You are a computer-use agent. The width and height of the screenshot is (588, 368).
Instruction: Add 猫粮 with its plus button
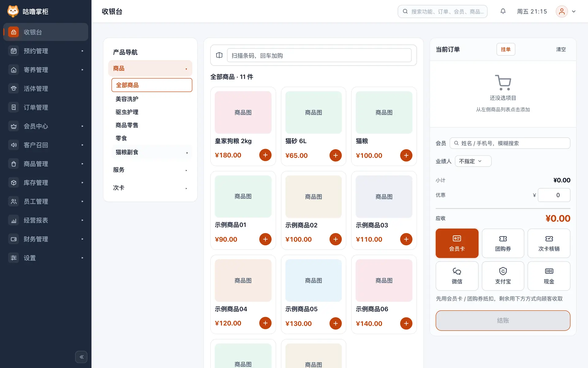(406, 155)
